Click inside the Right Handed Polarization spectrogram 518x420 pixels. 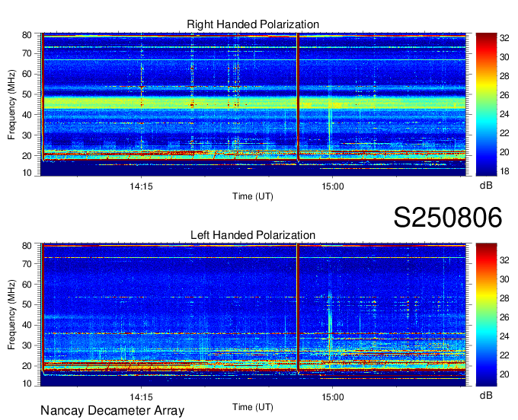click(253, 104)
